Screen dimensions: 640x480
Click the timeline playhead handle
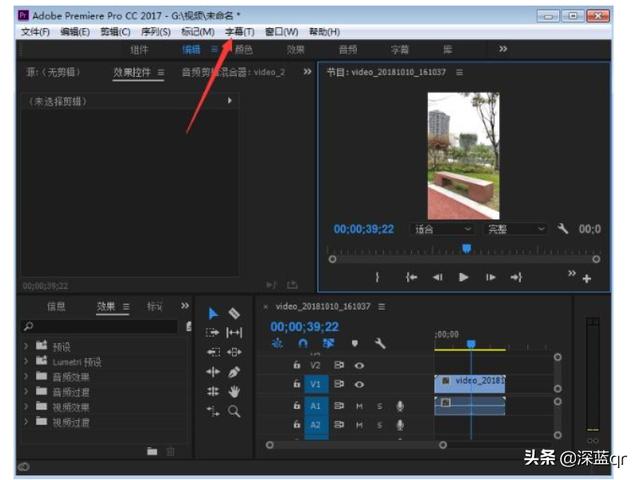471,344
